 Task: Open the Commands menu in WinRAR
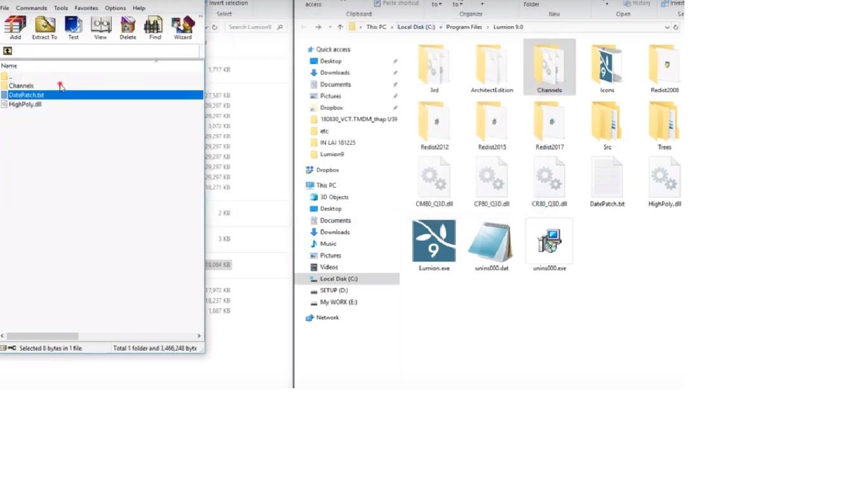(x=31, y=8)
